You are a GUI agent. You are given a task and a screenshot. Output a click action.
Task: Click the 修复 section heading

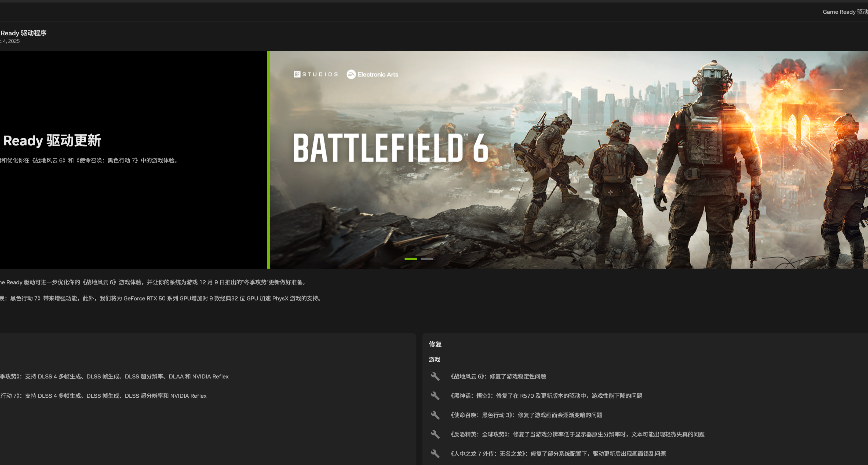[435, 344]
